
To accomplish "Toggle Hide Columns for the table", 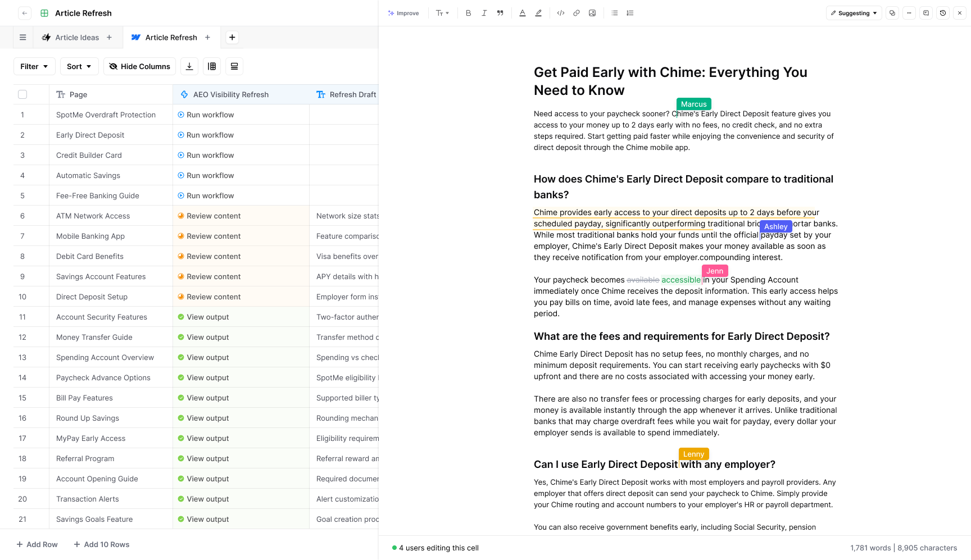I will [139, 66].
